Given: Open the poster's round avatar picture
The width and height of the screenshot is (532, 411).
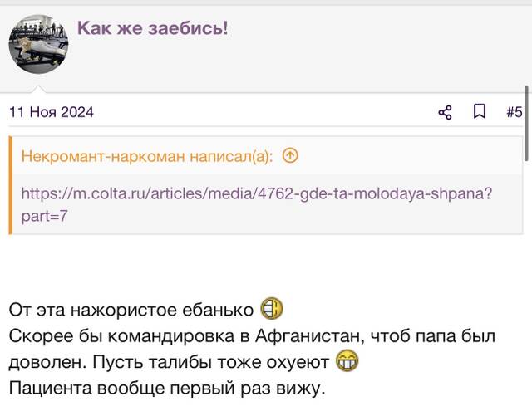Looking at the screenshot, I should pos(38,44).
